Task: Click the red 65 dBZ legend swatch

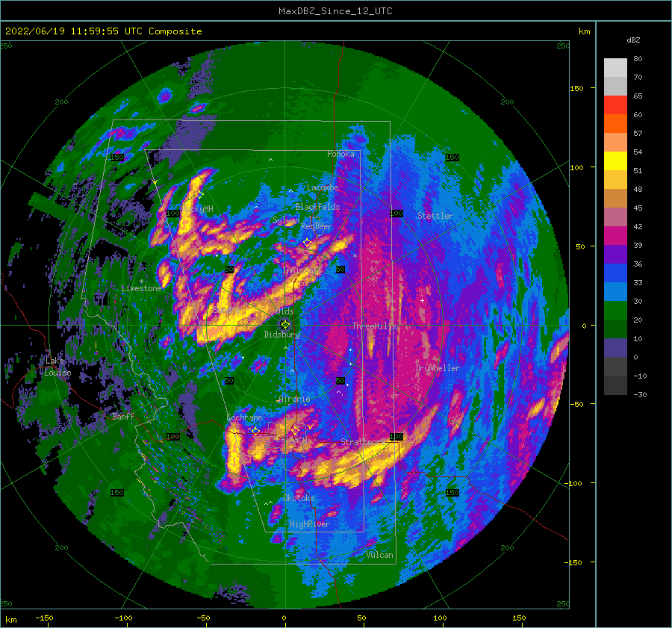Action: [615, 105]
